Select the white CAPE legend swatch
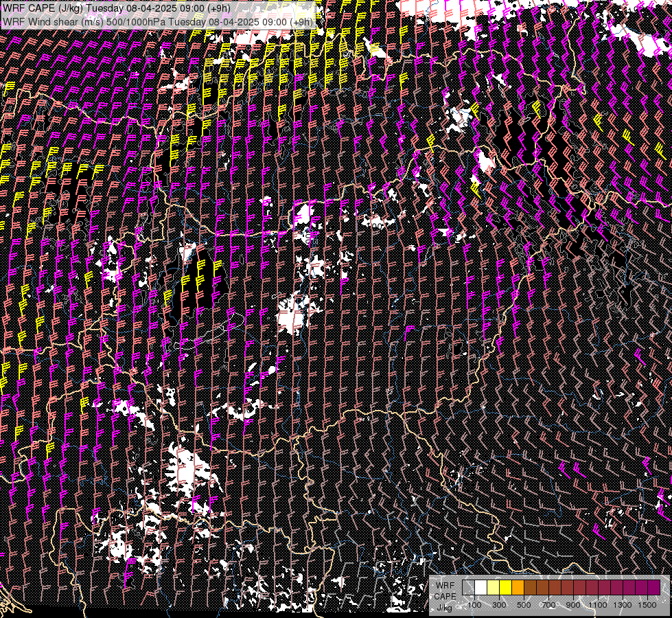This screenshot has height=618, width=672. coord(481,588)
